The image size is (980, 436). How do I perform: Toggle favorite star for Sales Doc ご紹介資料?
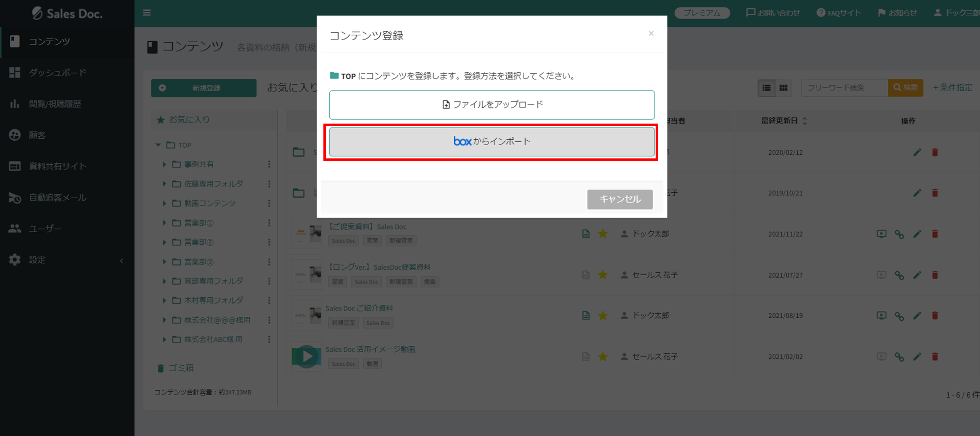pos(603,315)
